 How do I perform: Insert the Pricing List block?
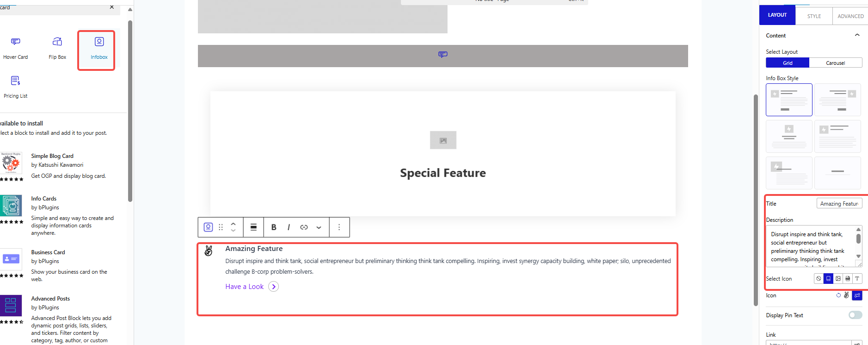click(15, 88)
